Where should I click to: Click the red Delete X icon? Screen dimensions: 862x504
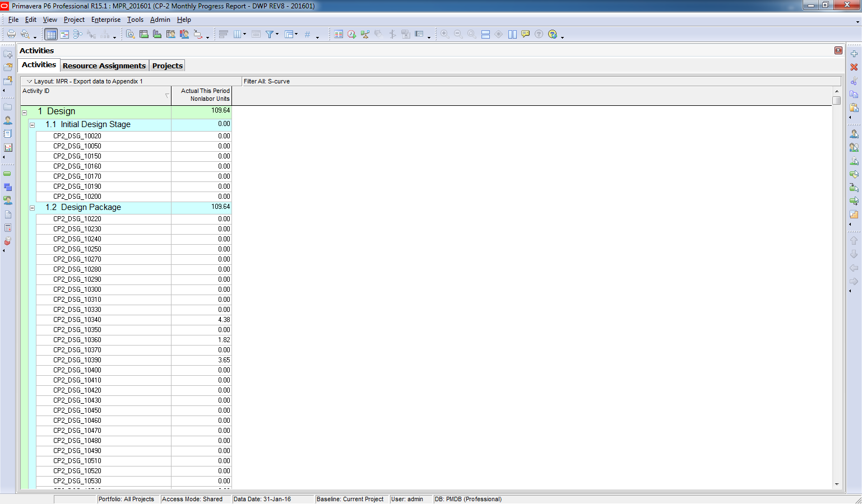point(854,67)
